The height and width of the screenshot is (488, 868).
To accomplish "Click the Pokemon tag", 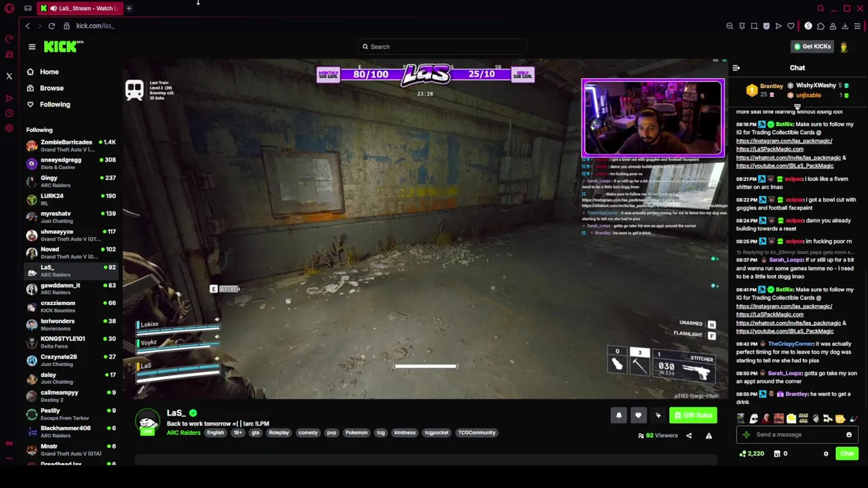I will (357, 433).
